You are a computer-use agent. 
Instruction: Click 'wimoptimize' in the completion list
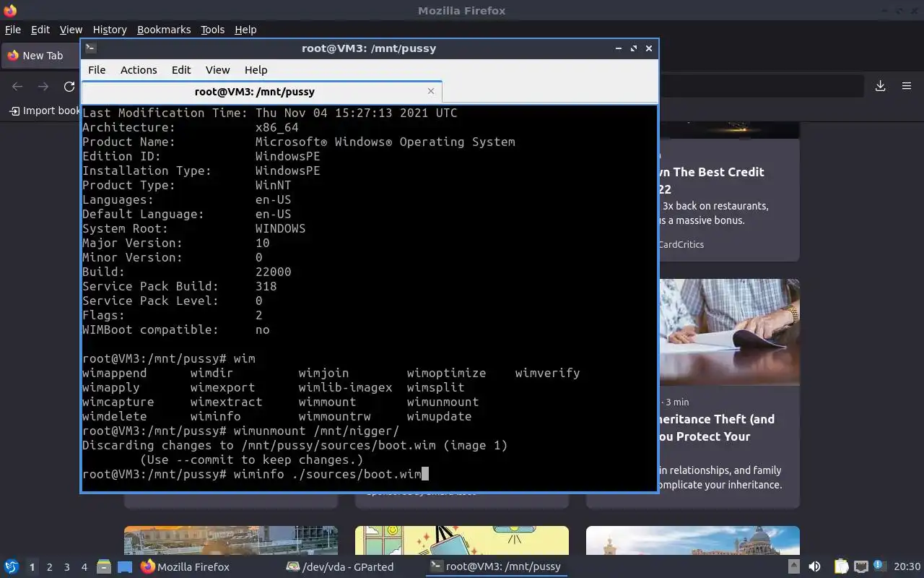pyautogui.click(x=446, y=373)
